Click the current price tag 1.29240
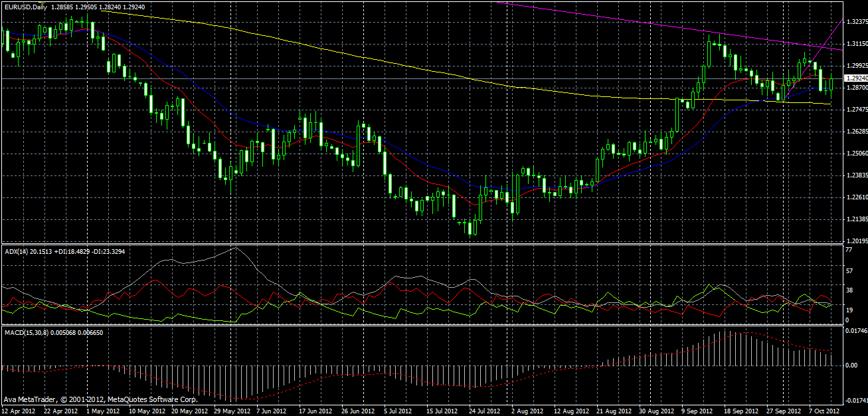 click(855, 78)
